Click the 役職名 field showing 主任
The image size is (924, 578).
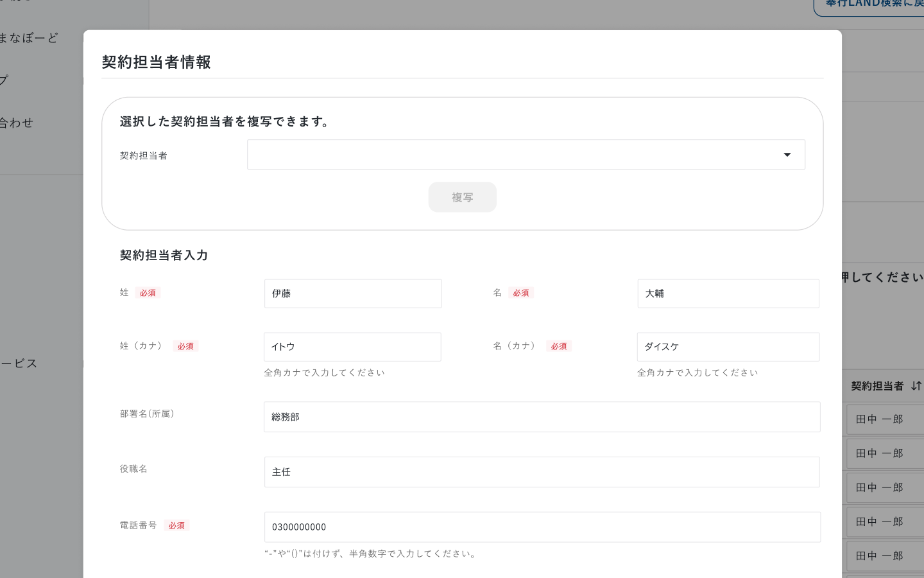[x=542, y=472]
